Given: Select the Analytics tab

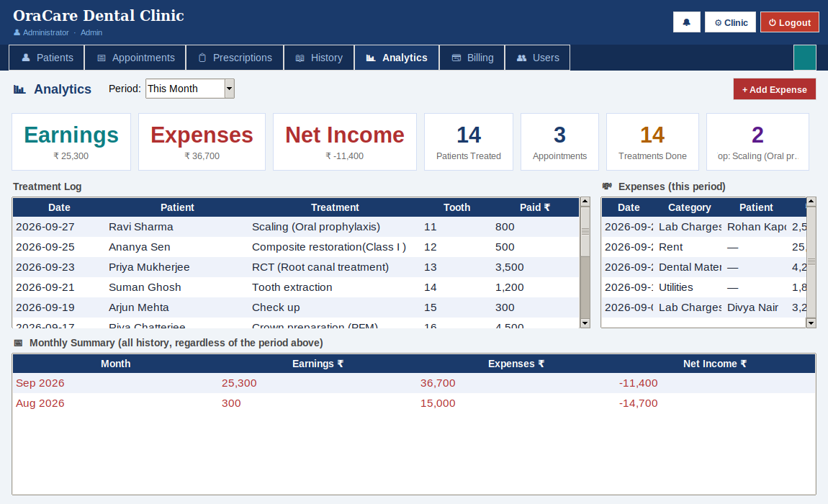Looking at the screenshot, I should click(x=397, y=58).
